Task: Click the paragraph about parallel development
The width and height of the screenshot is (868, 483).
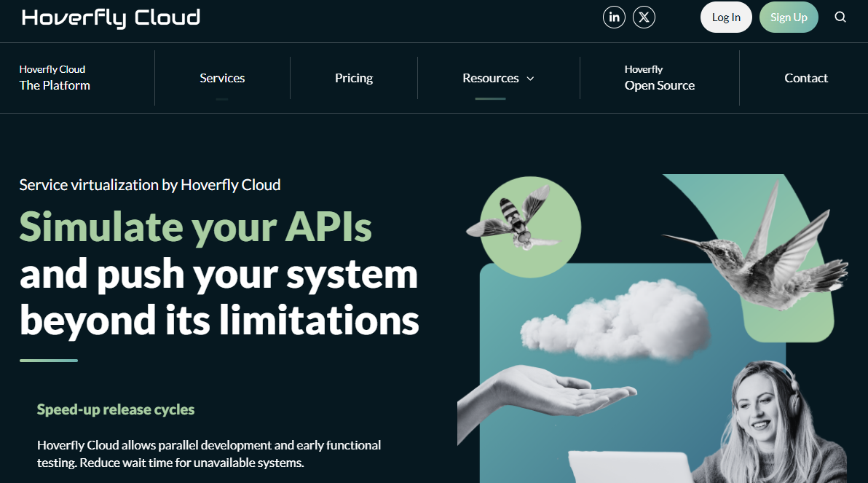Action: click(209, 454)
